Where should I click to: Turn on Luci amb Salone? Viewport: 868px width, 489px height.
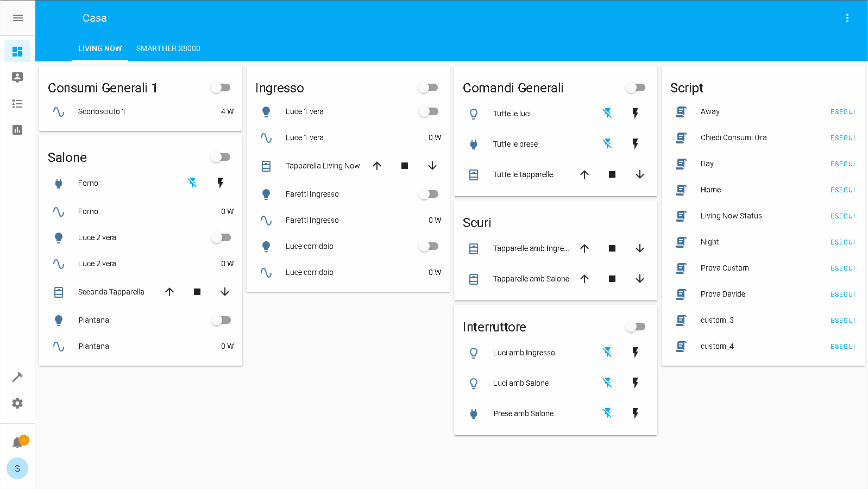(636, 383)
